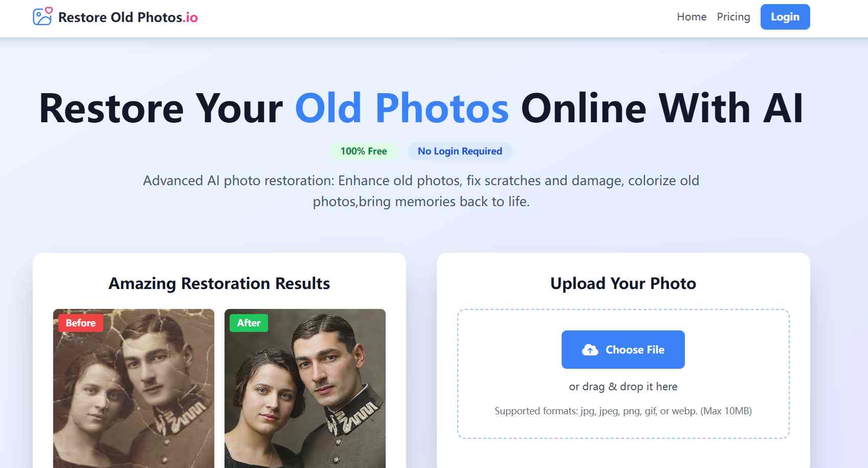Click the Upload Your Photo heading
This screenshot has width=868, height=468.
[623, 283]
